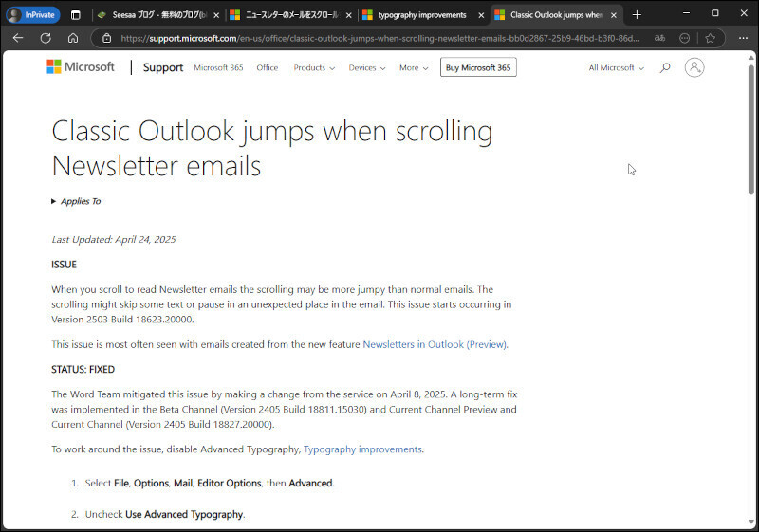
Task: Expand the Devices dropdown menu
Action: tap(367, 67)
